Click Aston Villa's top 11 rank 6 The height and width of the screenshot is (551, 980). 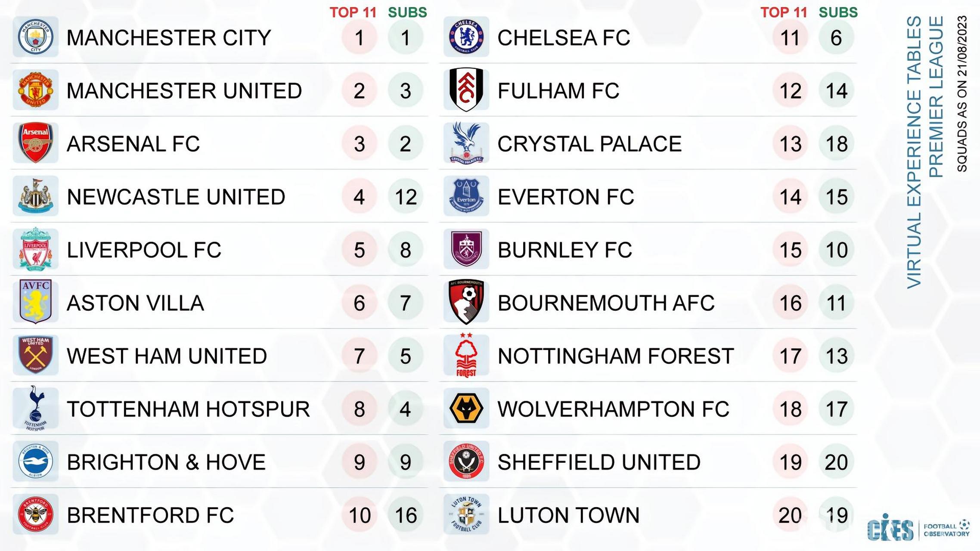(360, 303)
